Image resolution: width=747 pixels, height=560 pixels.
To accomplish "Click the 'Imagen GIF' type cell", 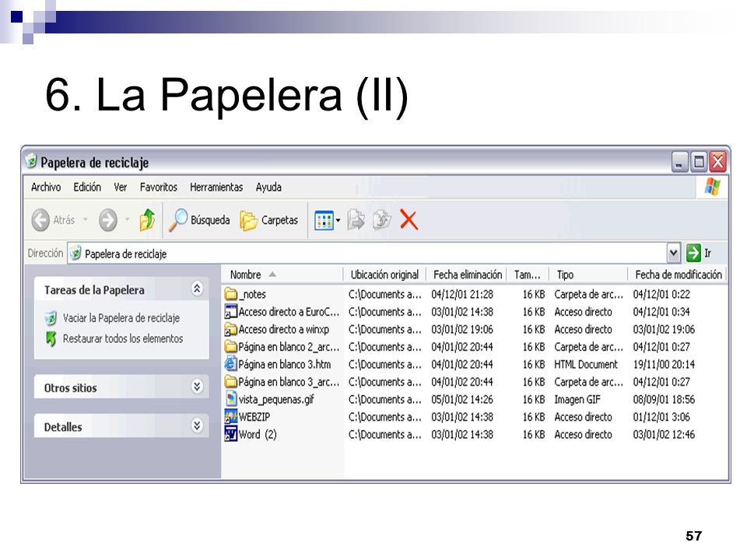I will [x=577, y=400].
